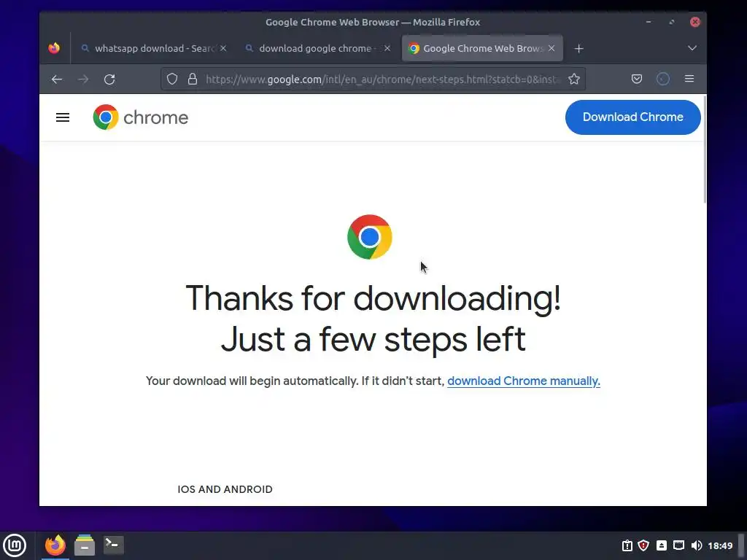The height and width of the screenshot is (560, 747).
Task: Close the Google Chrome Web Browser tab
Action: (551, 48)
